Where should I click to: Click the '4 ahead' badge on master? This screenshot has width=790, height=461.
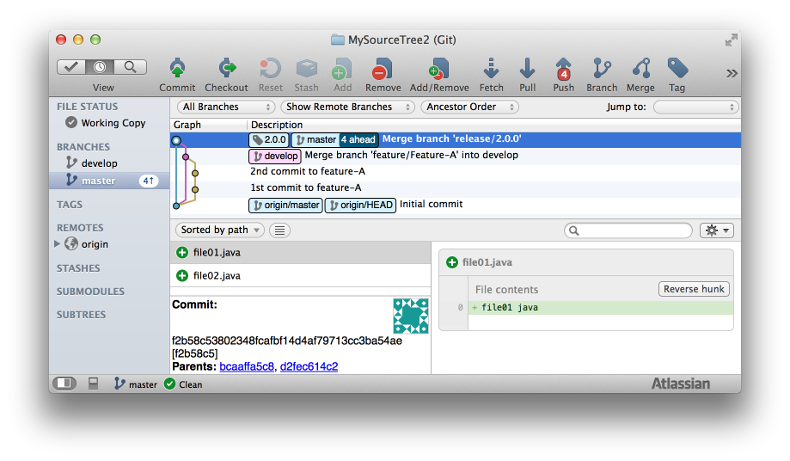click(358, 140)
